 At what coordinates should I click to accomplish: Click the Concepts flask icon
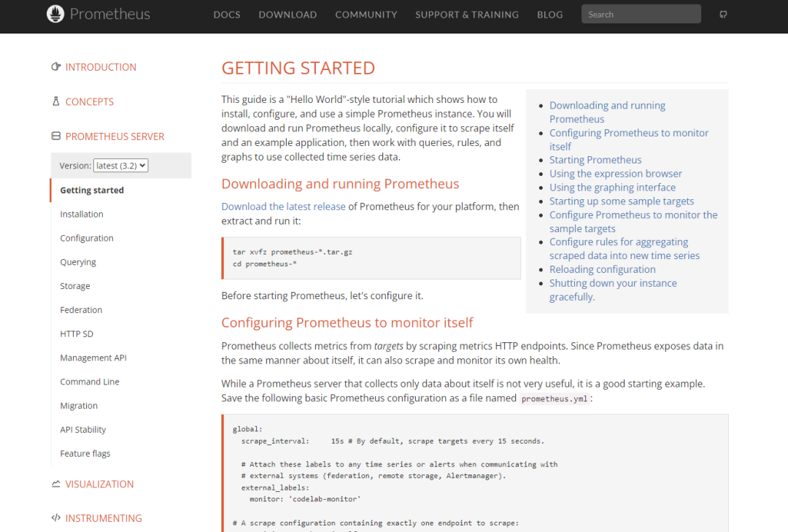pyautogui.click(x=55, y=101)
